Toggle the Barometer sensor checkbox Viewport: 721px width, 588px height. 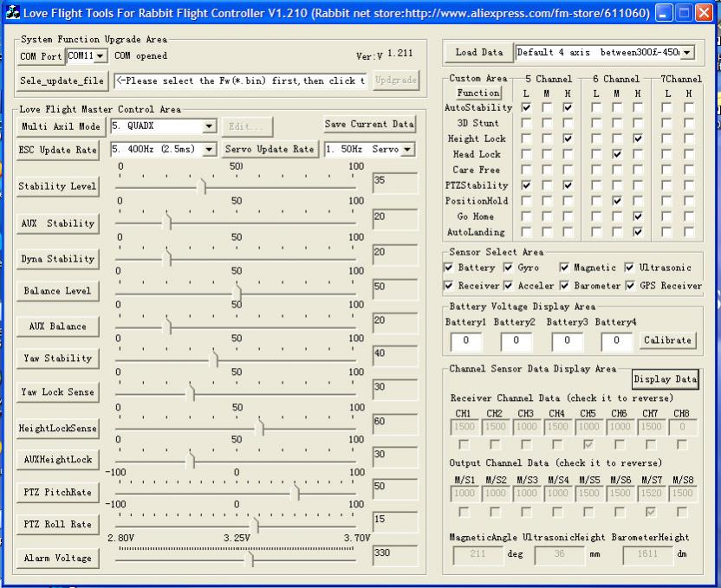(564, 286)
